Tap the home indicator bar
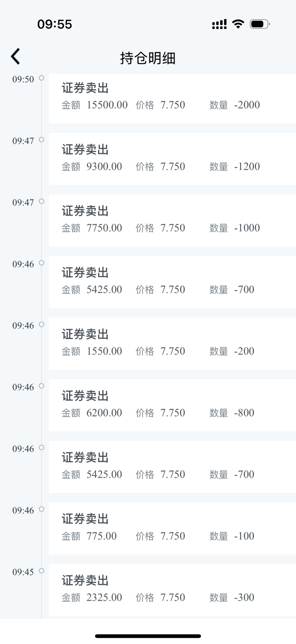Viewport: 296px width, 644px height. [148, 636]
